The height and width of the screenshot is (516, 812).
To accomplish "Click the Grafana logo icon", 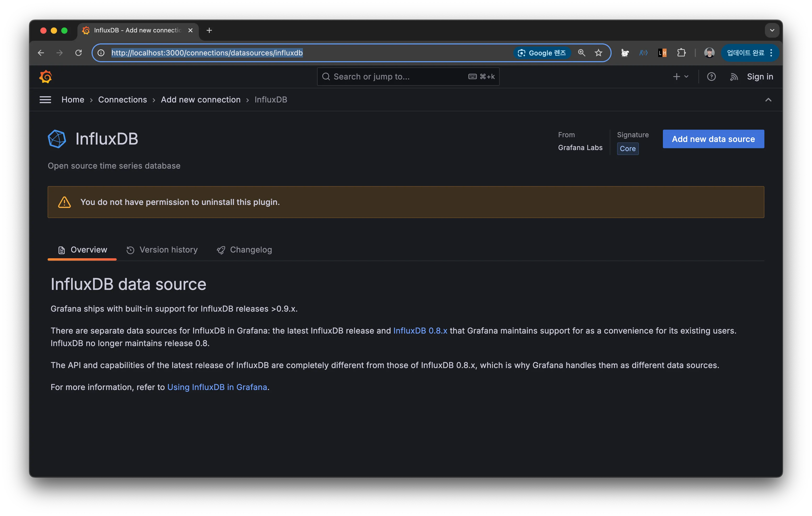I will 46,77.
